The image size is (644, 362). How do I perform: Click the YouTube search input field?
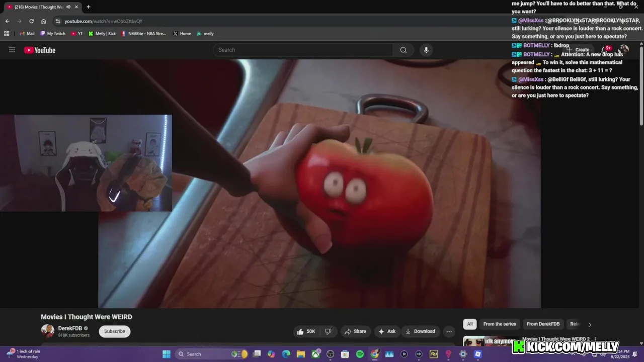click(303, 50)
